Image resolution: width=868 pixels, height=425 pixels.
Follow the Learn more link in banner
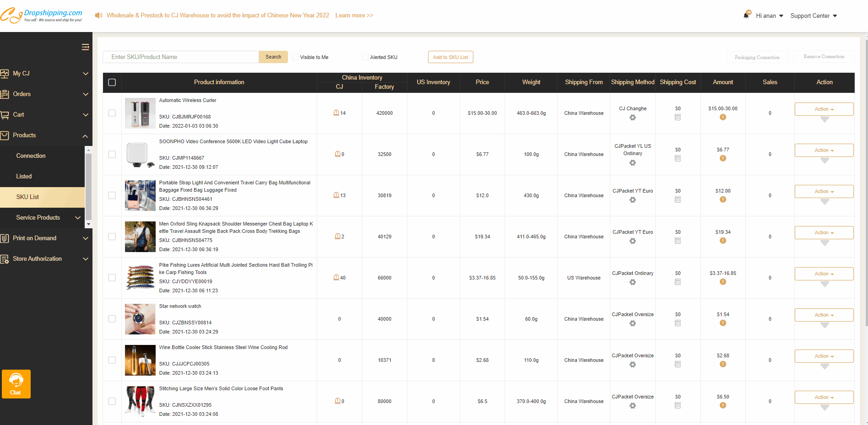354,16
